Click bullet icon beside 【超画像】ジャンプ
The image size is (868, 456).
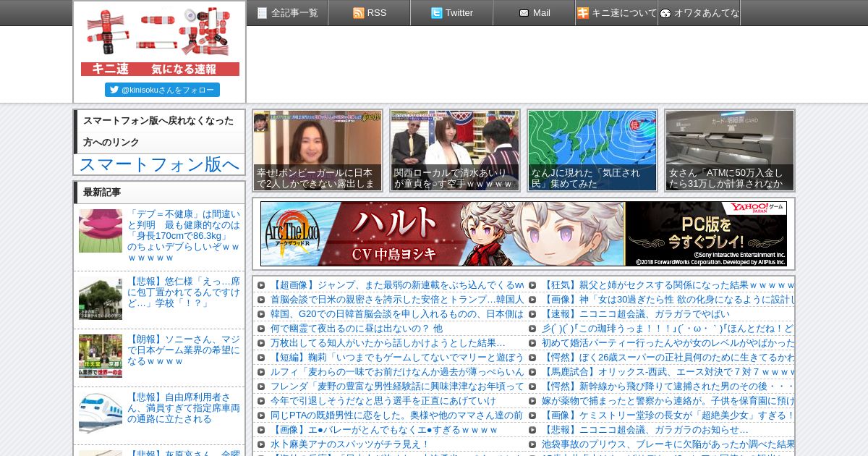click(x=260, y=285)
